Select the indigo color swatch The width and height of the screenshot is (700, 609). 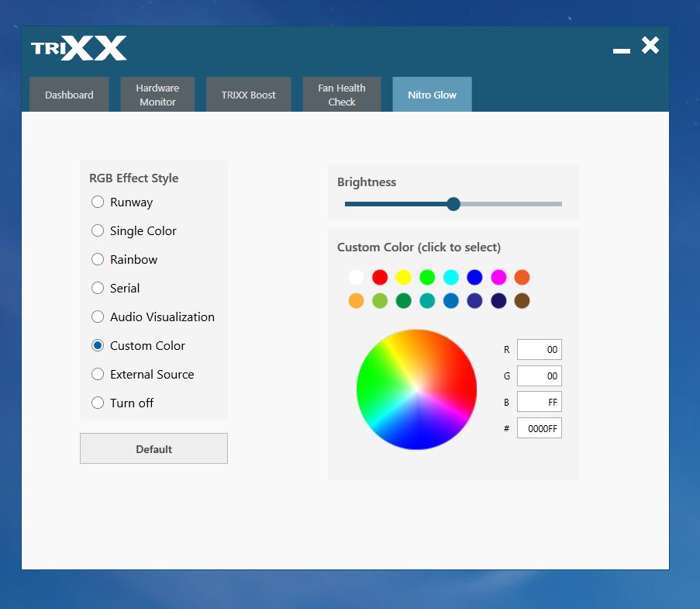[x=474, y=301]
